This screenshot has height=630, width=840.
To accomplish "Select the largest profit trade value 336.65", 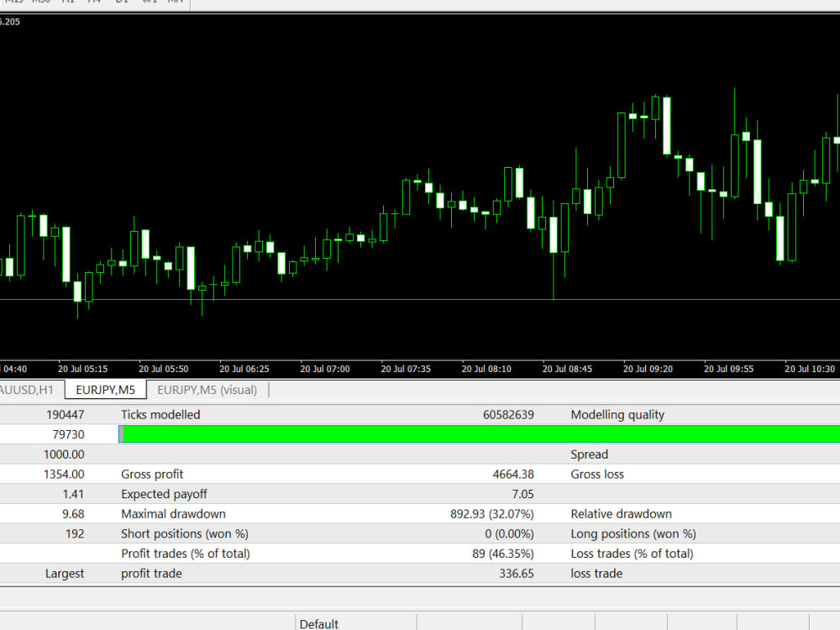I will point(517,573).
